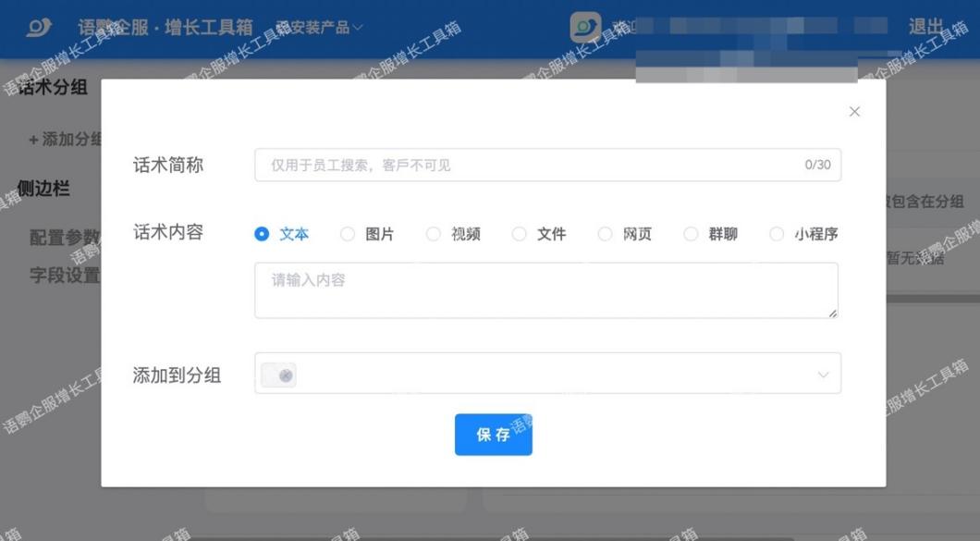
Task: Close the dialog with the X icon
Action: click(854, 112)
